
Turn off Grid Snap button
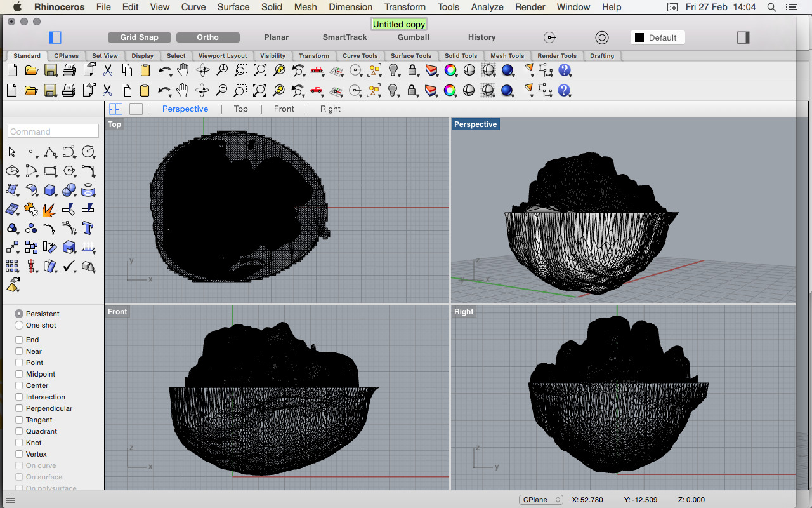[x=140, y=37]
